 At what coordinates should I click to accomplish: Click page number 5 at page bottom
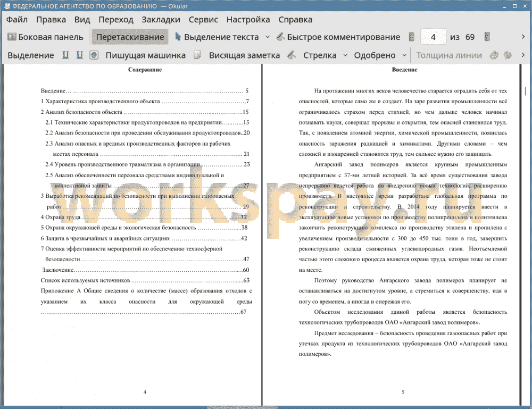click(x=403, y=392)
